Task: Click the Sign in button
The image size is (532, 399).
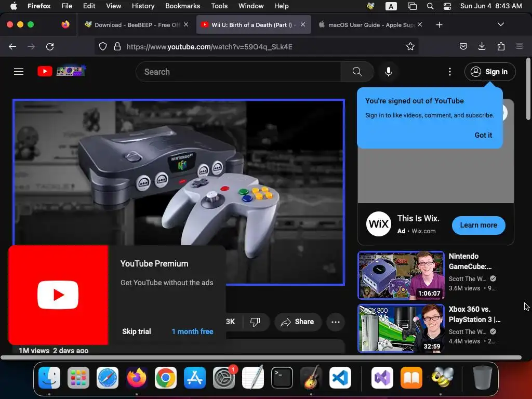Action: coord(490,72)
